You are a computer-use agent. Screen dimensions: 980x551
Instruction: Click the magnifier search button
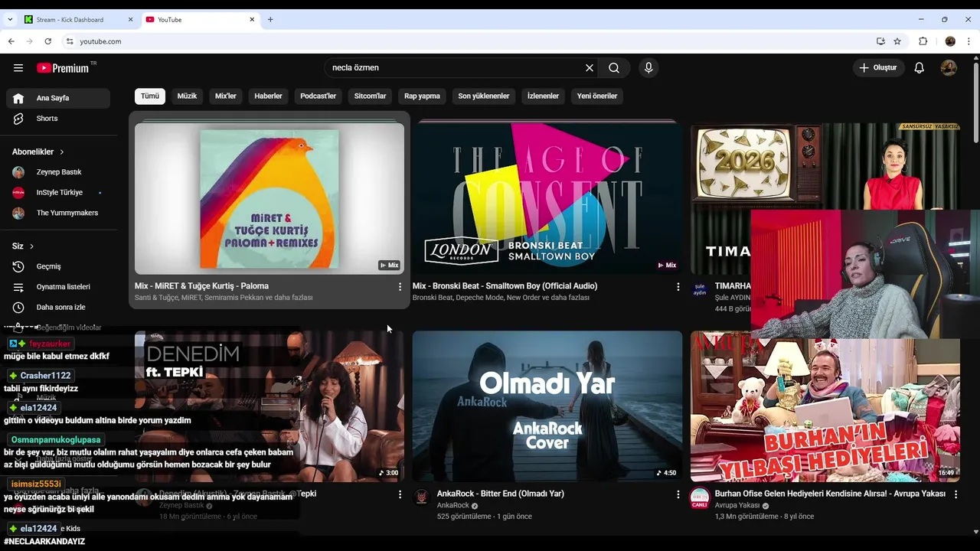click(x=614, y=68)
